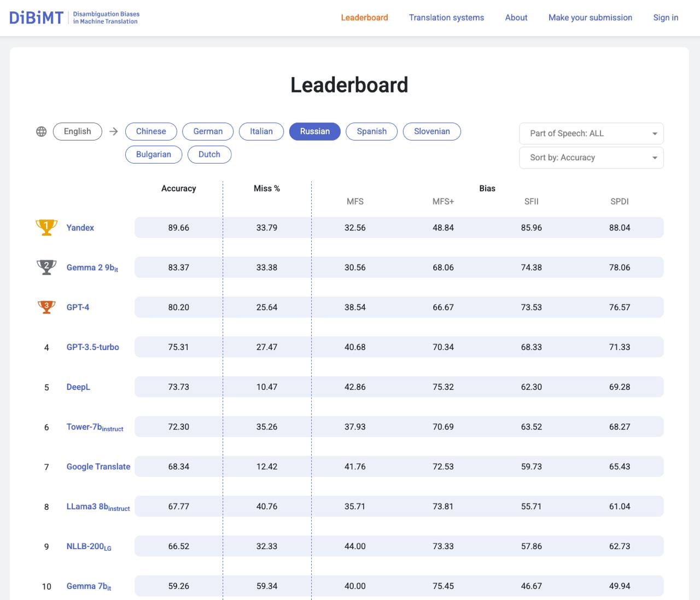Click the Bias group header
The height and width of the screenshot is (600, 700).
(x=487, y=188)
